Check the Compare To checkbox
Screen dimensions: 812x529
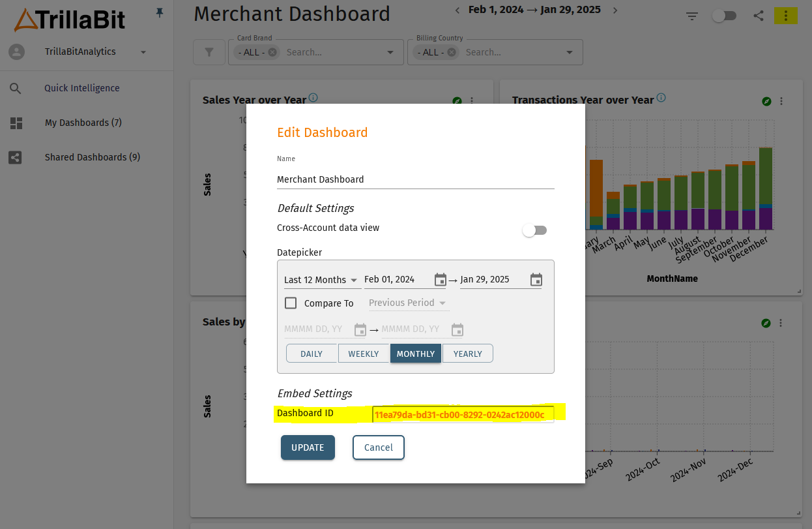(291, 303)
